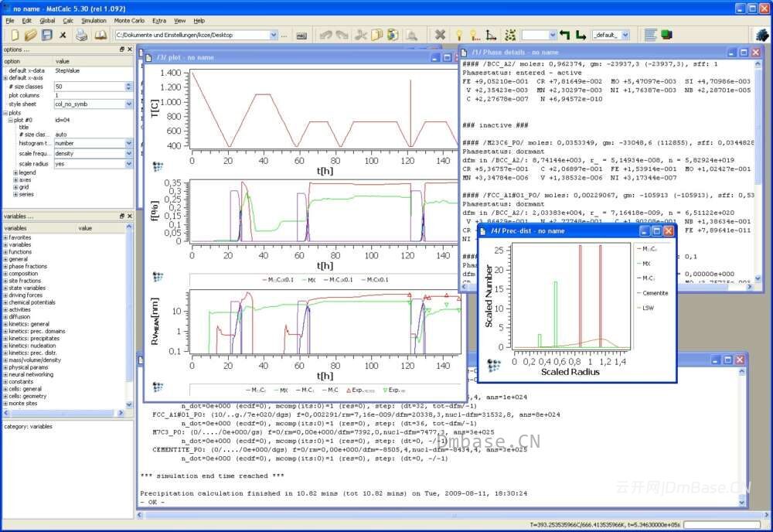Click the large gray X toolbar icon
Screen dimensions: 773x532
coord(441,35)
